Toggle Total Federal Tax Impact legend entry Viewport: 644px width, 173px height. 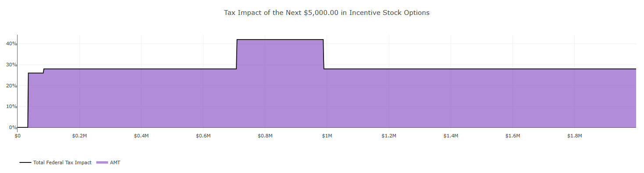click(56, 162)
